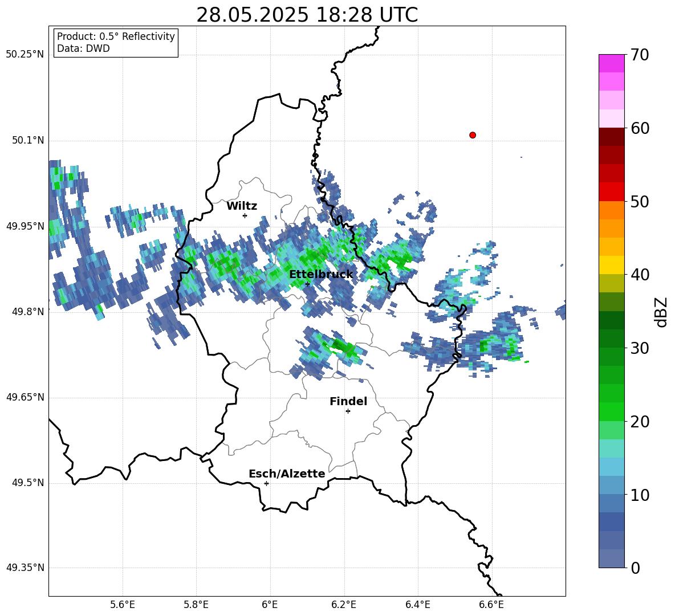Click the Product: 0.5° Reflectivity text

pos(116,36)
